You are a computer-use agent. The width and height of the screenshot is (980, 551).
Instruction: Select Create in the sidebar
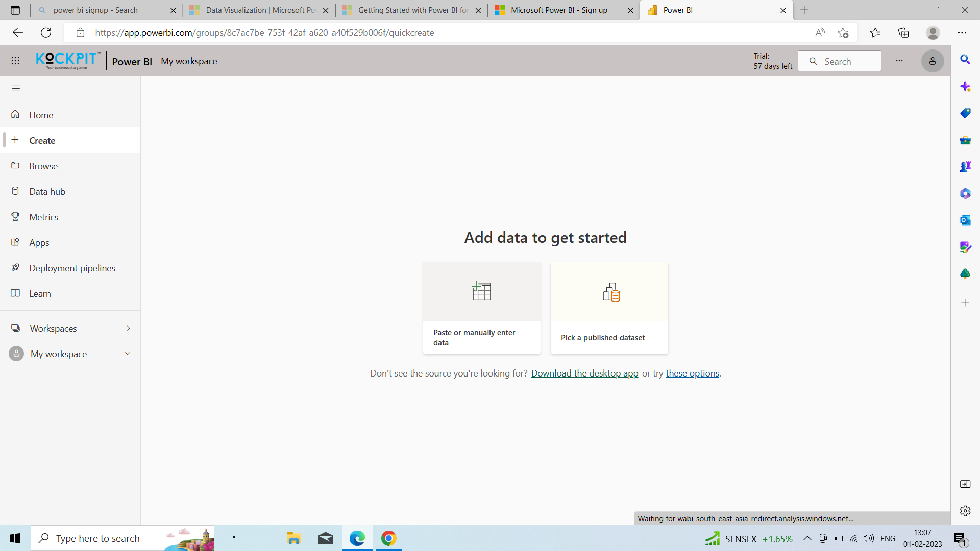(x=70, y=140)
